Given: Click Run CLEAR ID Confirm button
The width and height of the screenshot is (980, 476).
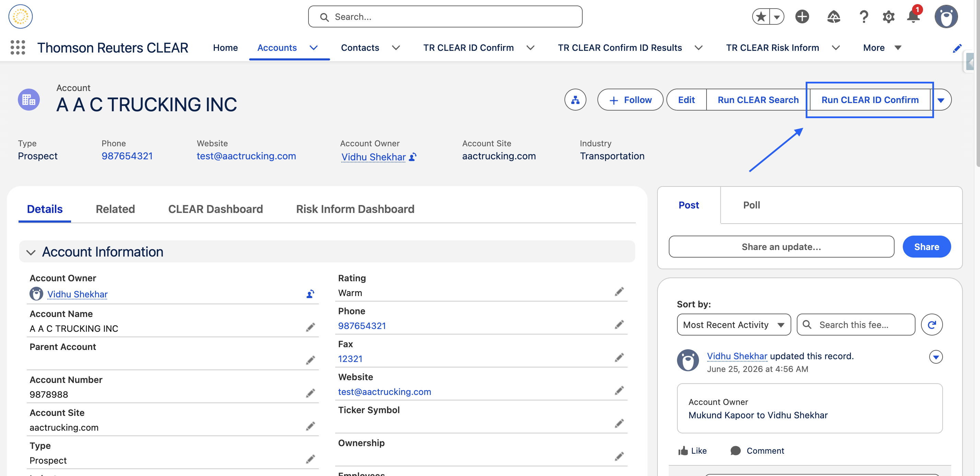Looking at the screenshot, I should pos(870,100).
